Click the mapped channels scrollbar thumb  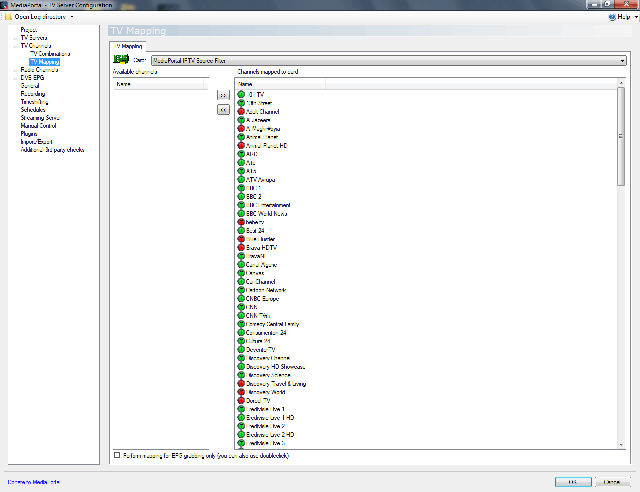tap(621, 136)
